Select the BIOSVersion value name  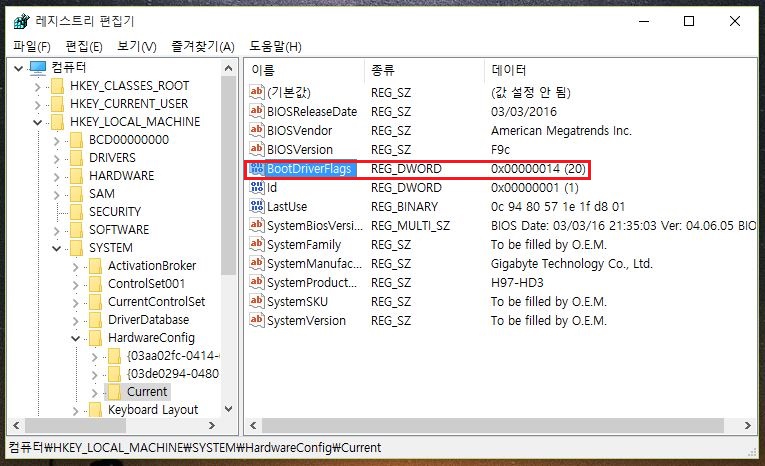tap(300, 149)
